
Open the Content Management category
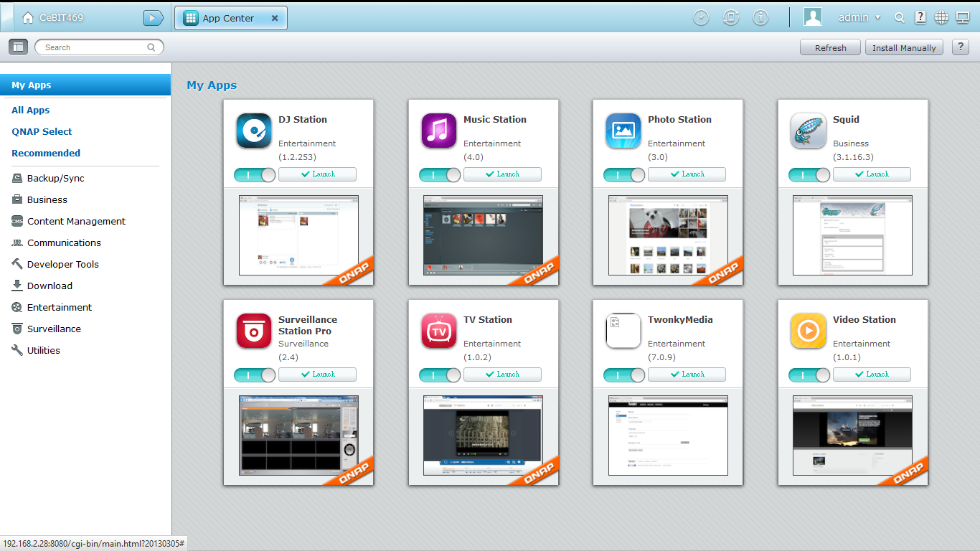[x=69, y=221]
